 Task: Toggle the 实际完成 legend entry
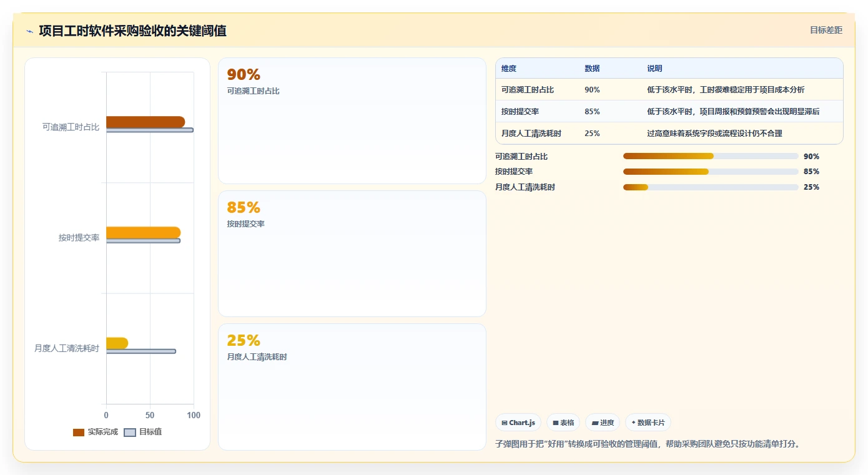click(x=96, y=432)
